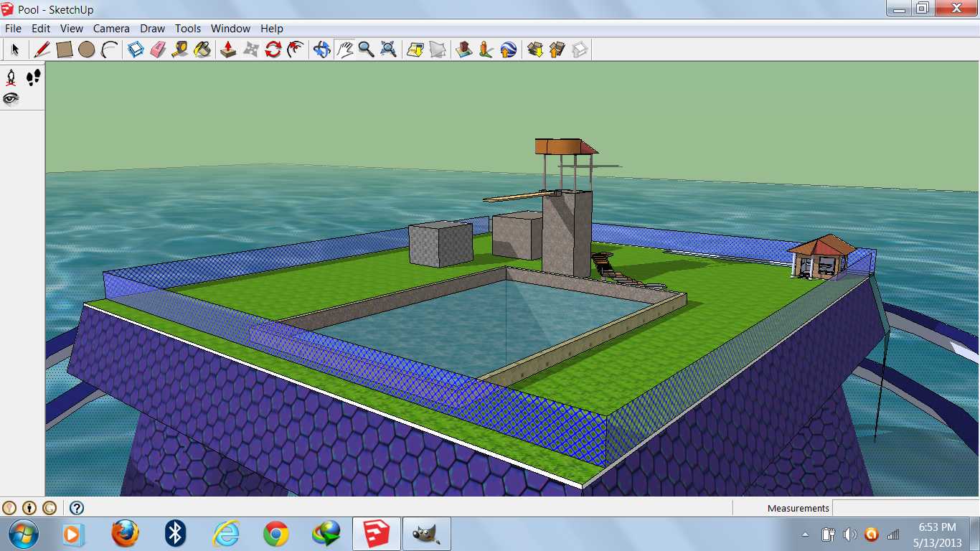Click the geo-location status icon
The height and width of the screenshot is (551, 980).
pos(9,508)
